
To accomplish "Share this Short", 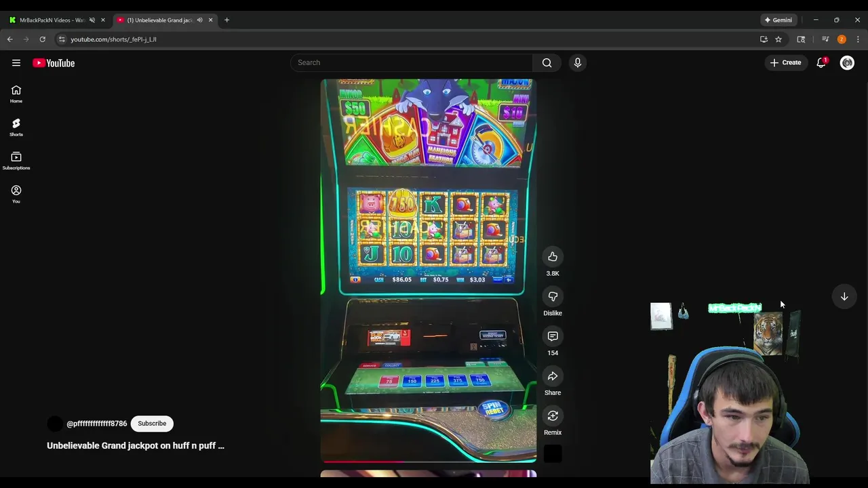I will coord(553,376).
